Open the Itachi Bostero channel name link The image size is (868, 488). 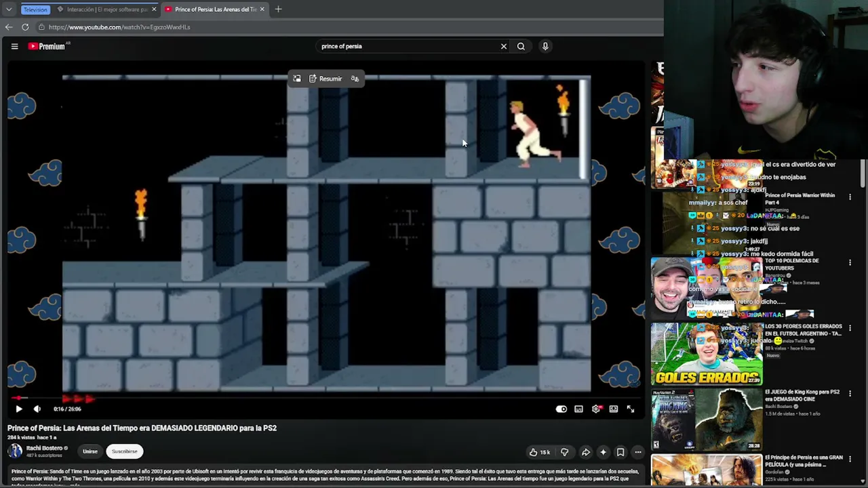(44, 448)
